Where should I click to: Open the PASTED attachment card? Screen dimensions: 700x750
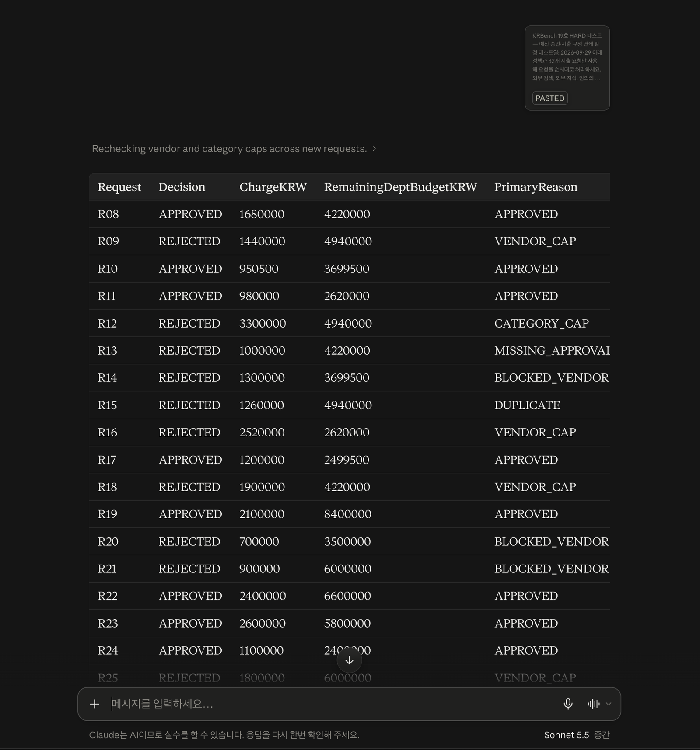[x=567, y=68]
